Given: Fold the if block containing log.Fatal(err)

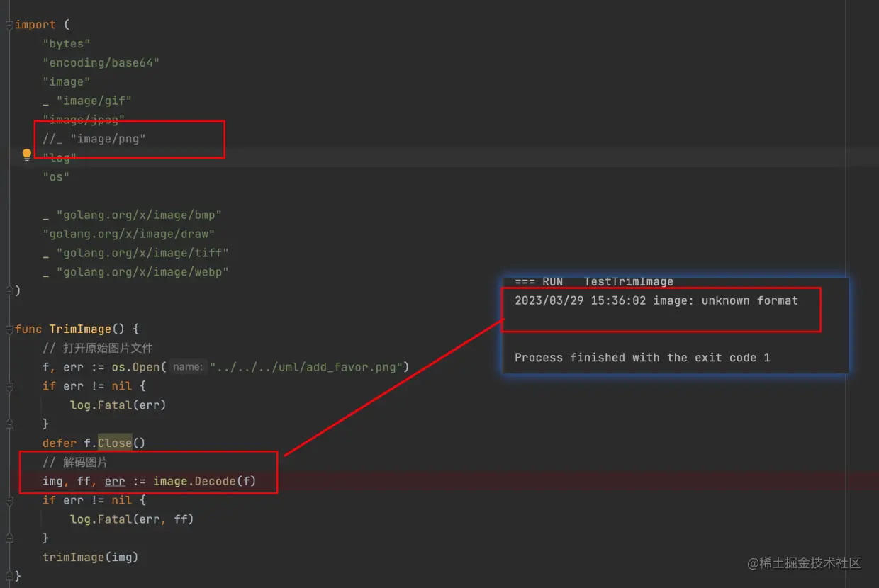Looking at the screenshot, I should [9, 387].
